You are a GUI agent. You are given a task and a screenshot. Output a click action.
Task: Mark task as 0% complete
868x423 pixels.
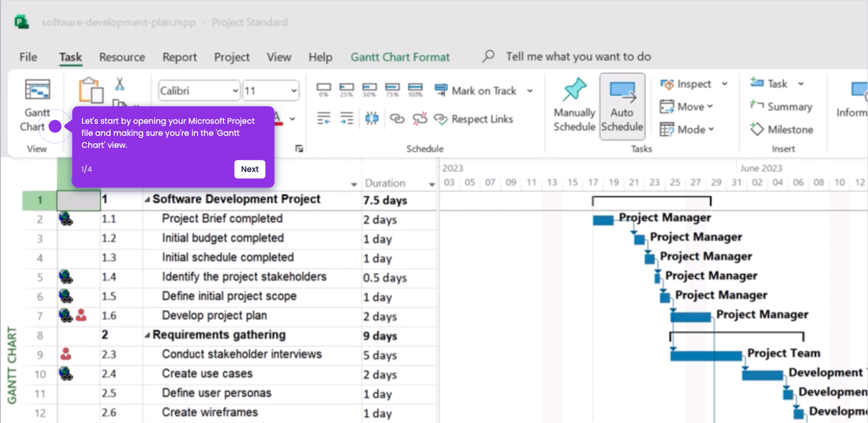(324, 89)
